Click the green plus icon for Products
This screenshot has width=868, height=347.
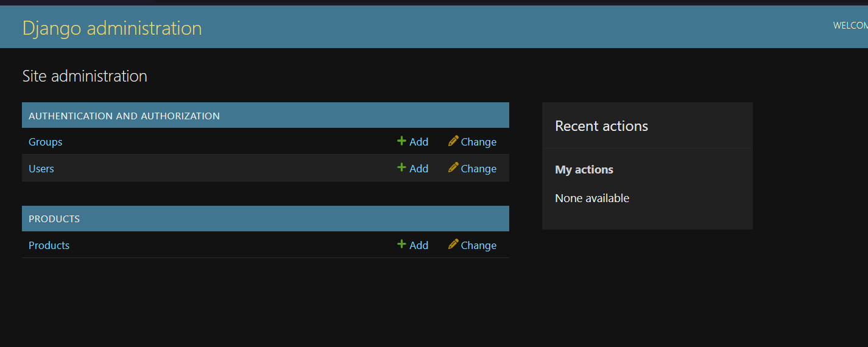[x=401, y=244]
